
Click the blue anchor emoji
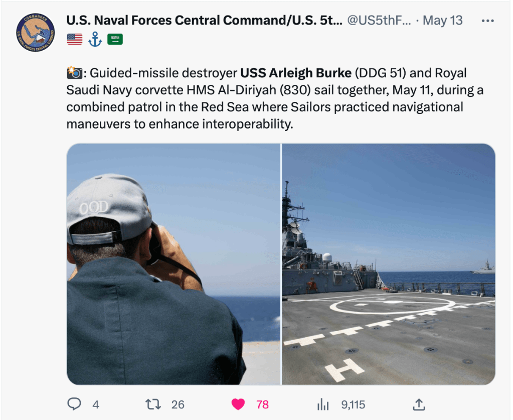pos(95,40)
